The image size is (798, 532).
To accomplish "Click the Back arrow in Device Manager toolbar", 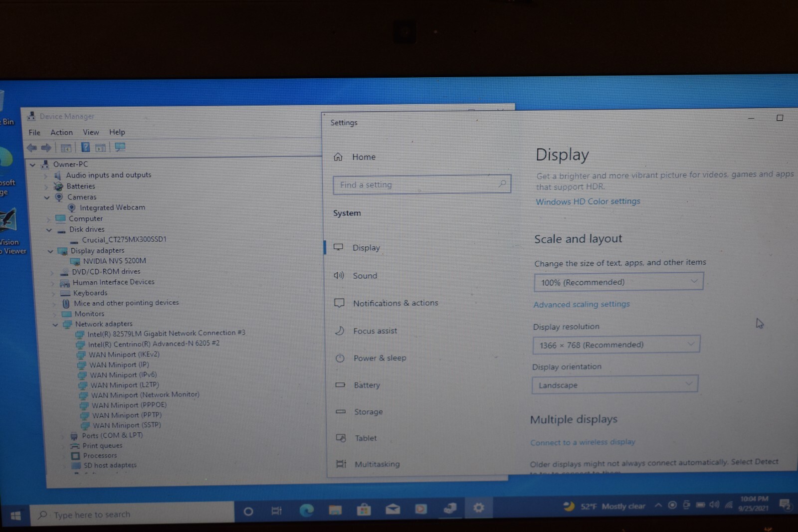I will 31,148.
